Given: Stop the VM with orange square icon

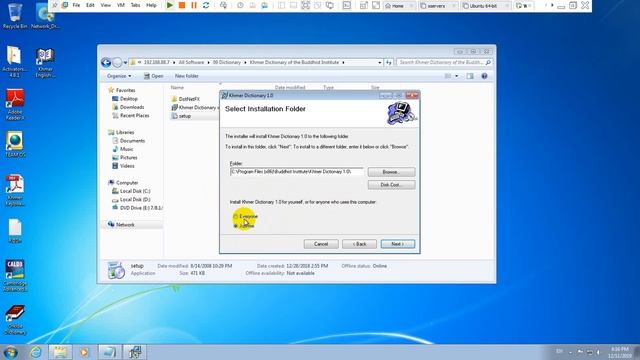Looking at the screenshot, I should click(182, 5).
